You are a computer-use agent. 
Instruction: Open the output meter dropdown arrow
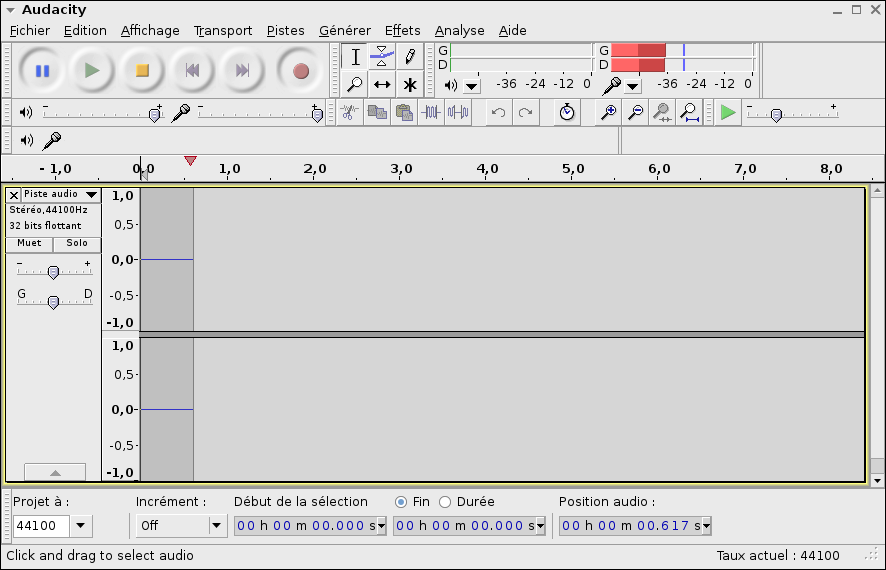click(x=471, y=86)
